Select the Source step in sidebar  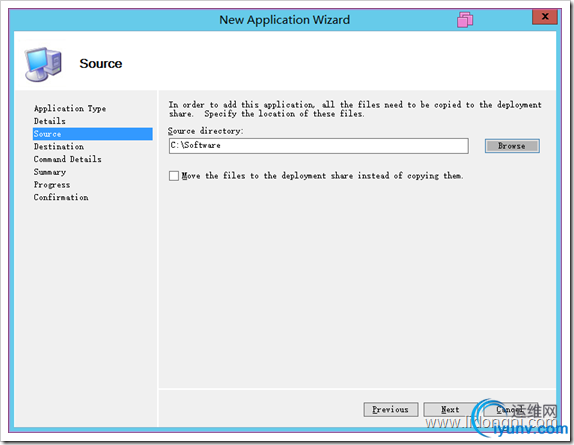[x=93, y=134]
